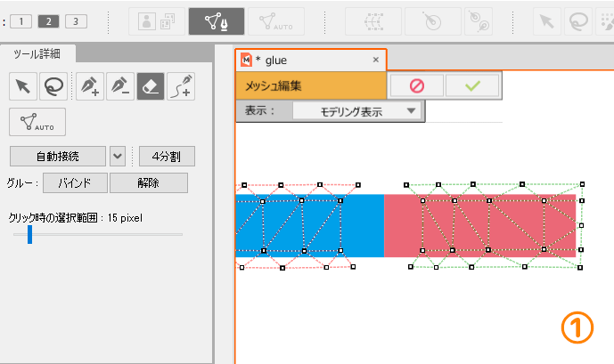Click the selection range slider handle
614x364 pixels.
(29, 234)
